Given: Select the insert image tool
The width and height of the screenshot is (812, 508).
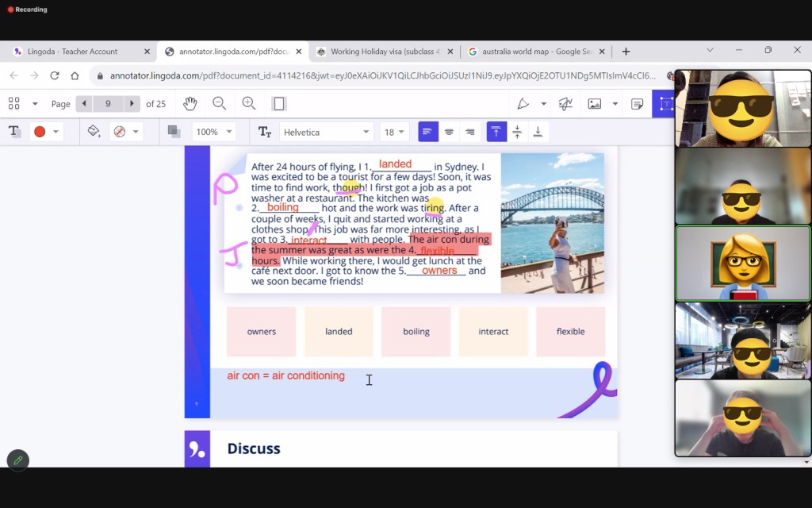Looking at the screenshot, I should pos(595,104).
